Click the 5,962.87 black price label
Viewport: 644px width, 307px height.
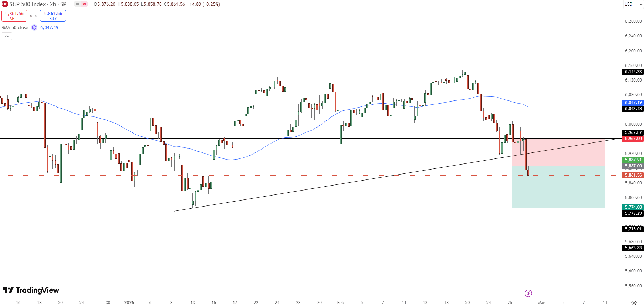click(x=633, y=132)
